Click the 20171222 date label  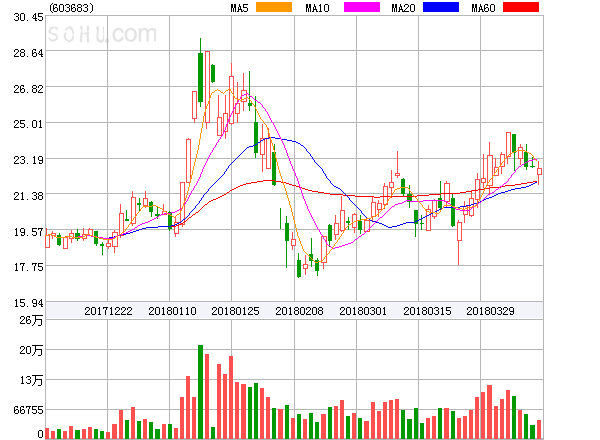[x=108, y=311]
